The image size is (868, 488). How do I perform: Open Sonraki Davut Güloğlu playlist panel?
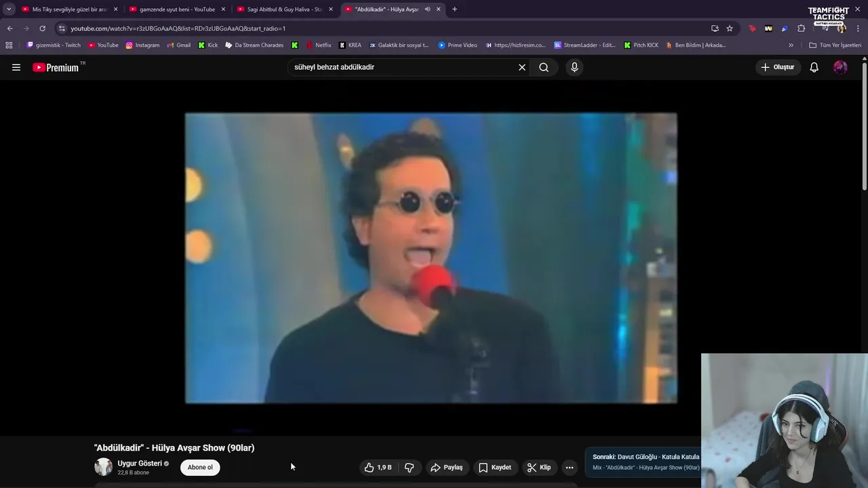click(x=644, y=462)
